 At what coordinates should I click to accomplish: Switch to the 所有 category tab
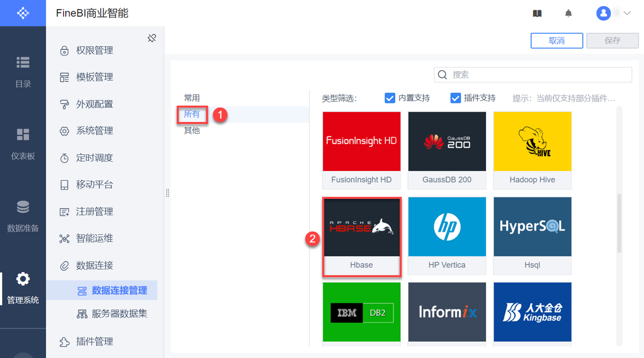(x=192, y=114)
